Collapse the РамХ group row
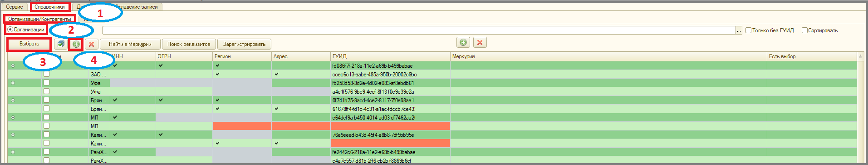The height and width of the screenshot is (165, 868). click(x=13, y=152)
